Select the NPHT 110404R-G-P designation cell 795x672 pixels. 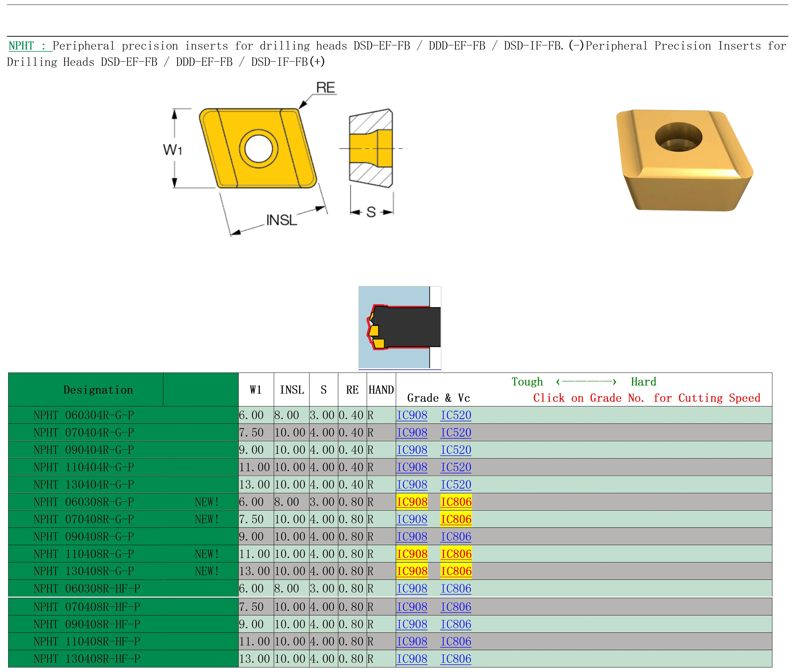click(x=84, y=467)
